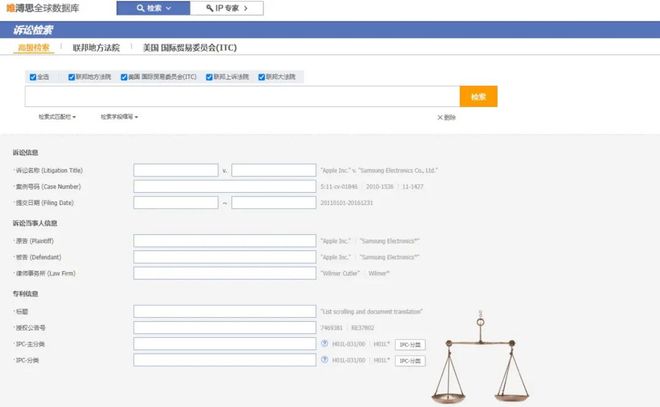
Task: Uncheck the 联邦上诉法院 checkbox
Action: coord(209,77)
